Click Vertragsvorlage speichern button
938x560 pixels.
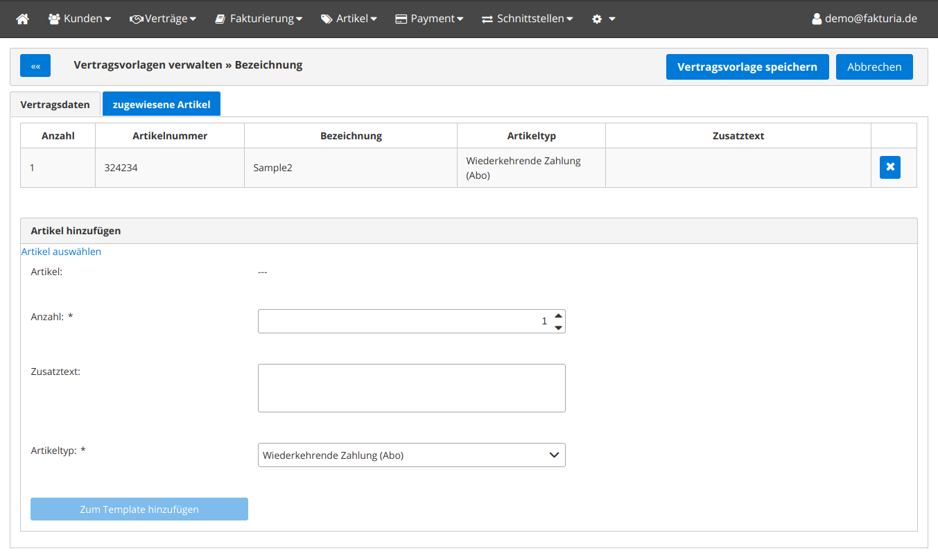point(747,67)
